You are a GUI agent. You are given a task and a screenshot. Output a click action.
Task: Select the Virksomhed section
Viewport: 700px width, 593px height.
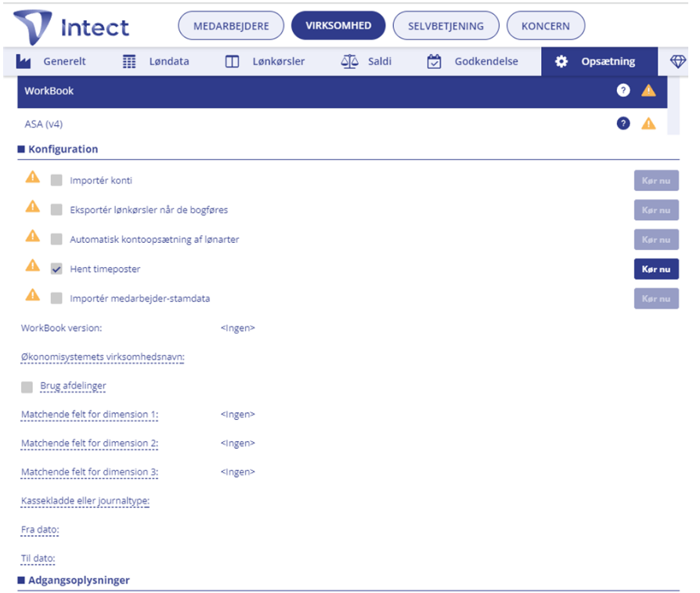click(338, 26)
